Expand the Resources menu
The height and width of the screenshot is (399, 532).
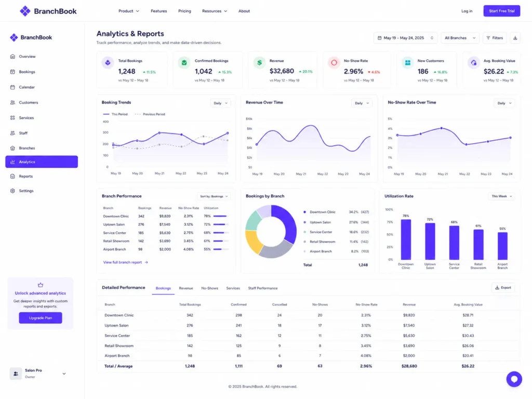tap(215, 11)
